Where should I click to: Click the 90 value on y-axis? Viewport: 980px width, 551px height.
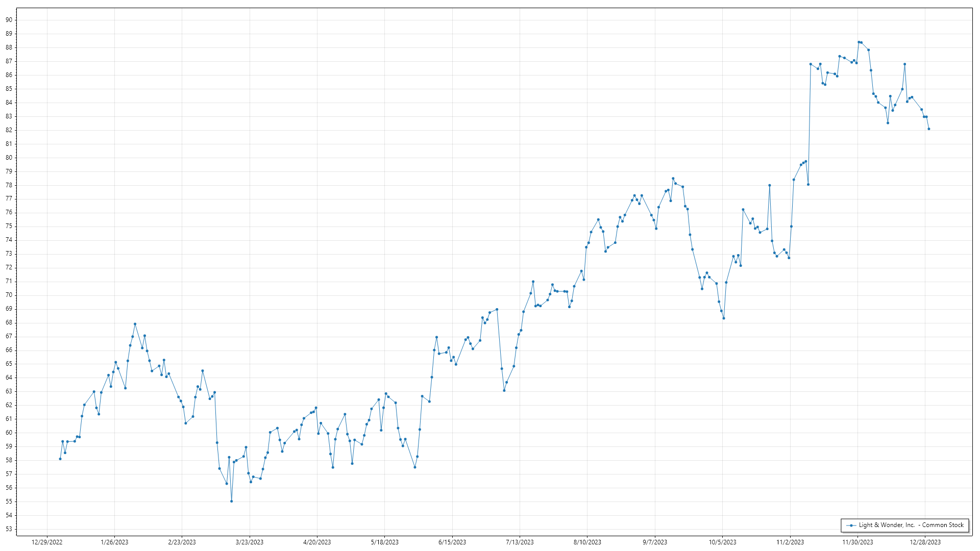coord(9,20)
